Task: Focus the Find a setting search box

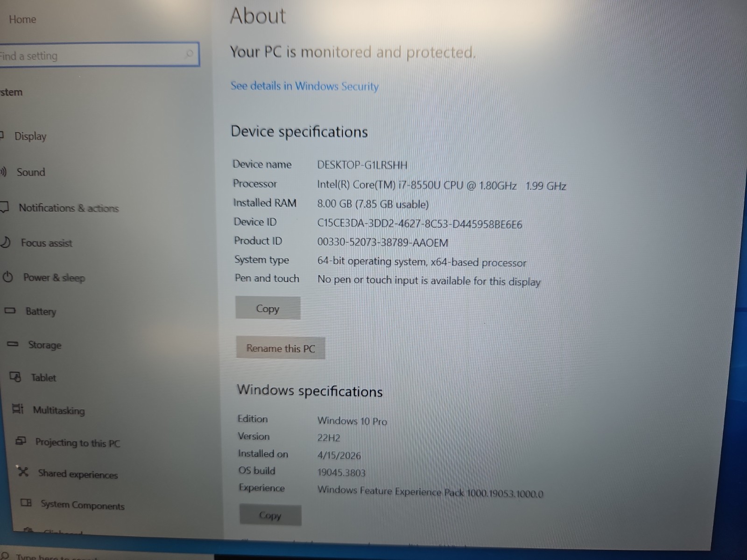Action: 99,55
